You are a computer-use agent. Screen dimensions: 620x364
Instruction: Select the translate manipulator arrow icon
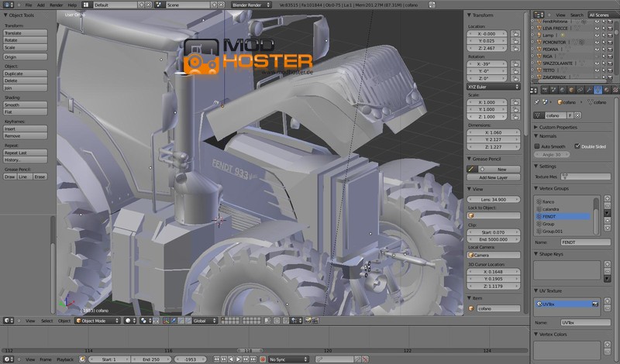pos(173,321)
